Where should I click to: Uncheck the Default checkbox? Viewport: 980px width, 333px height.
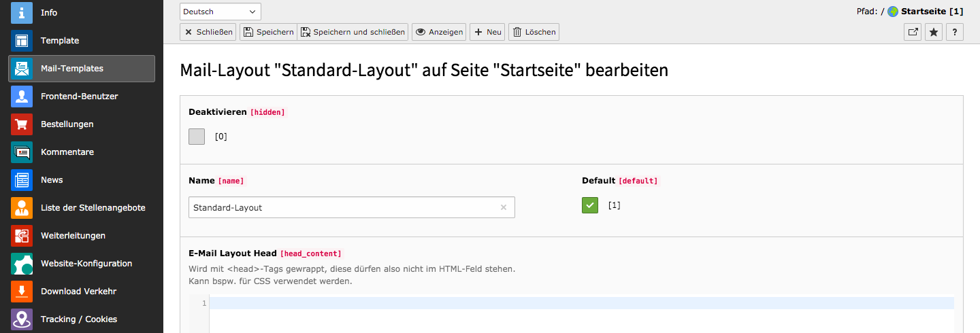coord(590,205)
